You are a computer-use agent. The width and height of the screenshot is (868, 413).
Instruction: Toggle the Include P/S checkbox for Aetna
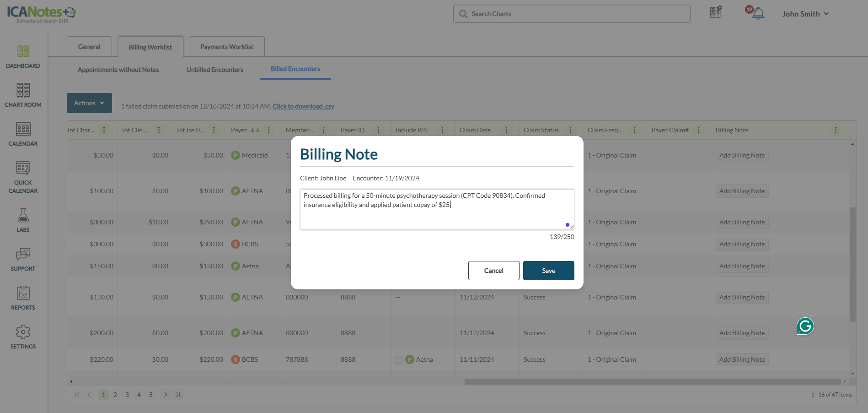click(398, 359)
